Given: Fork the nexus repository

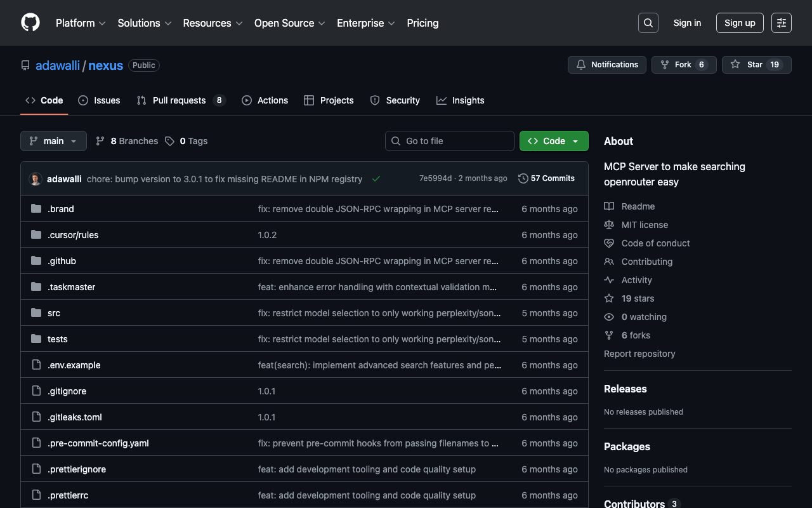Looking at the screenshot, I should 683,65.
